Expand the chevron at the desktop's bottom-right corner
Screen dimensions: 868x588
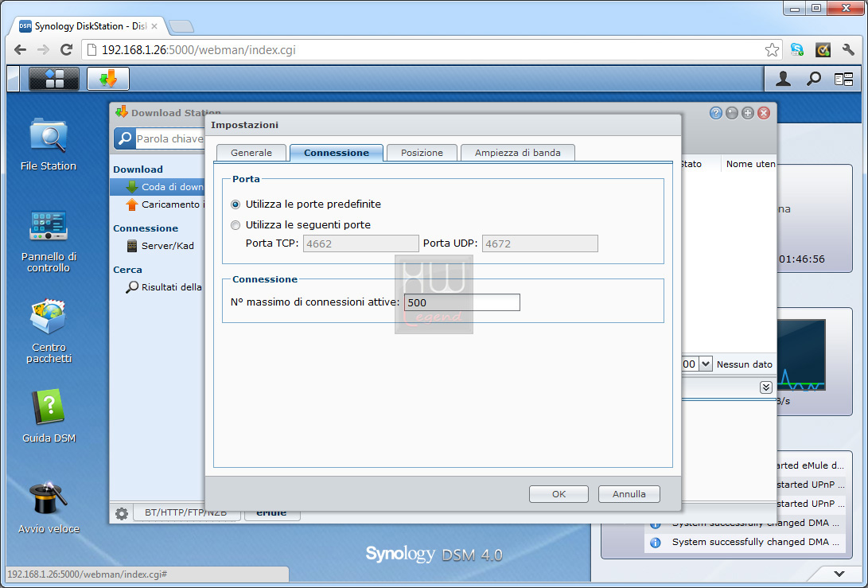point(839,574)
